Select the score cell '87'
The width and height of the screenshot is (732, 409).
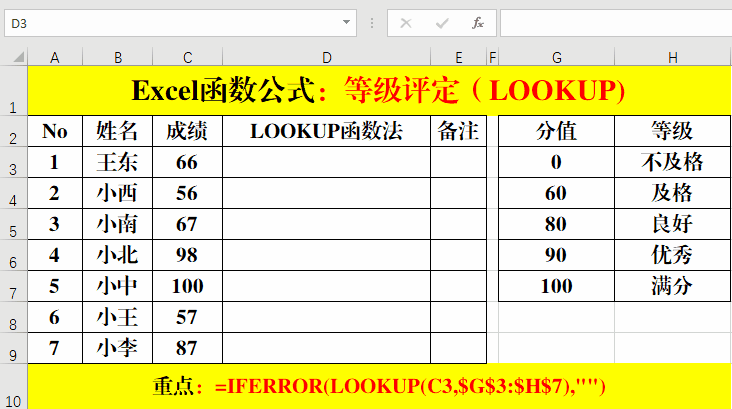click(188, 348)
